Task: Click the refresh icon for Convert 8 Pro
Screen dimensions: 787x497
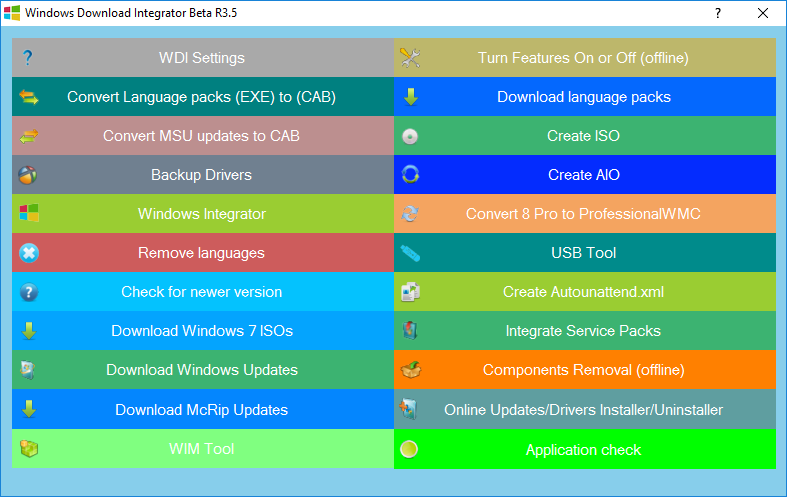Action: (410, 214)
